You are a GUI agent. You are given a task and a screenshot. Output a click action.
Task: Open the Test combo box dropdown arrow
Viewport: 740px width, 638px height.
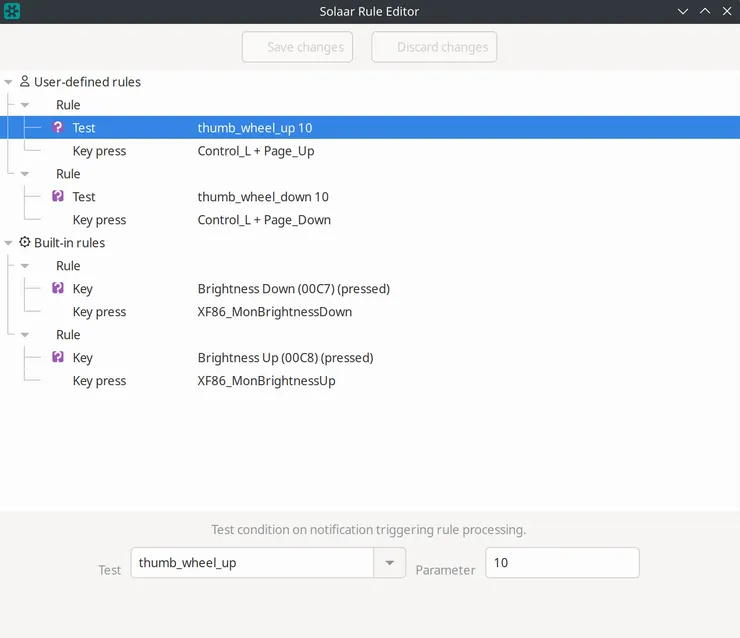[389, 562]
